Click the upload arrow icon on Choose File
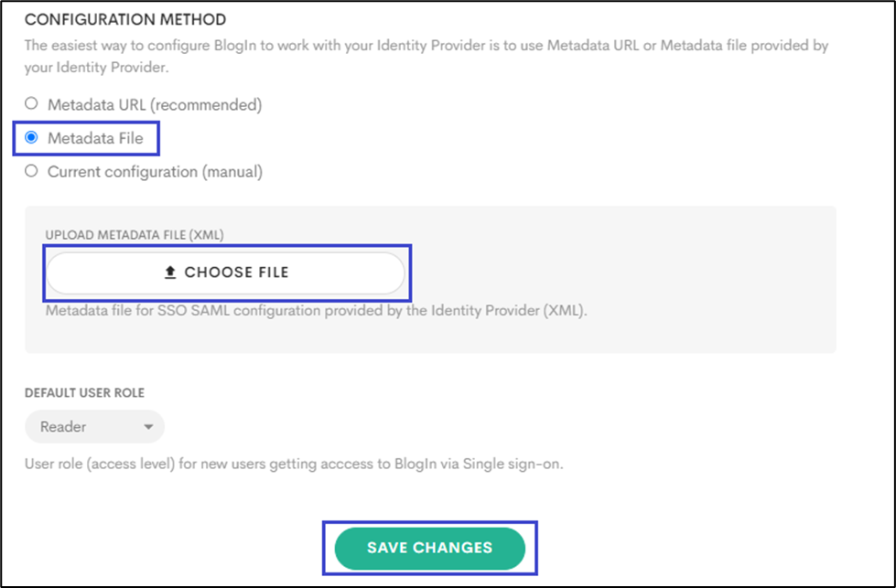Viewport: 896px width, 588px height. (169, 273)
